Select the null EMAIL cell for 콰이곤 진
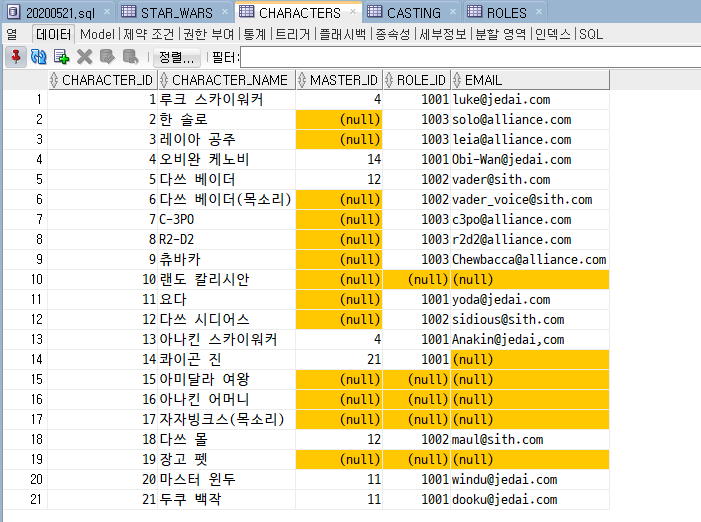 tap(530, 359)
